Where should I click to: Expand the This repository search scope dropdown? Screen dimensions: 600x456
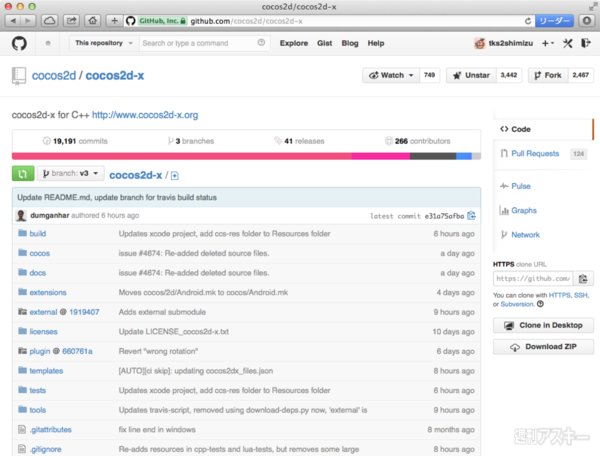coord(103,43)
